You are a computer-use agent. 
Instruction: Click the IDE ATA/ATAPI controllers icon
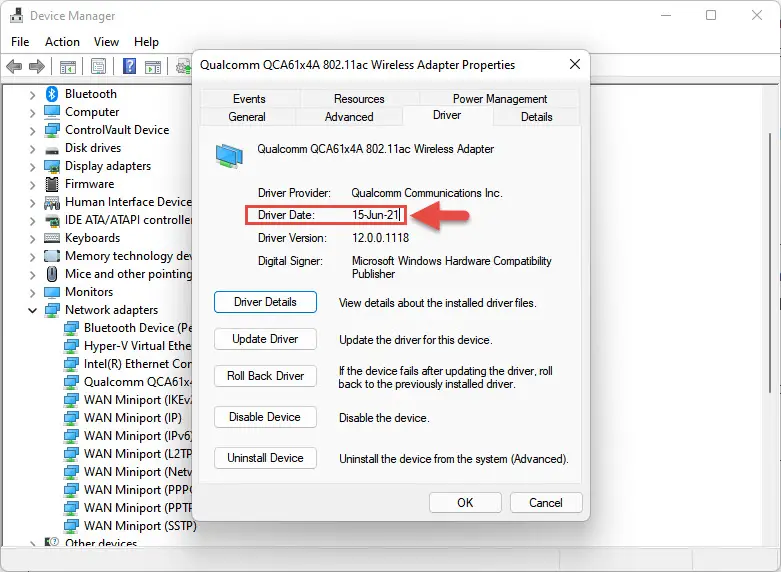(52, 220)
